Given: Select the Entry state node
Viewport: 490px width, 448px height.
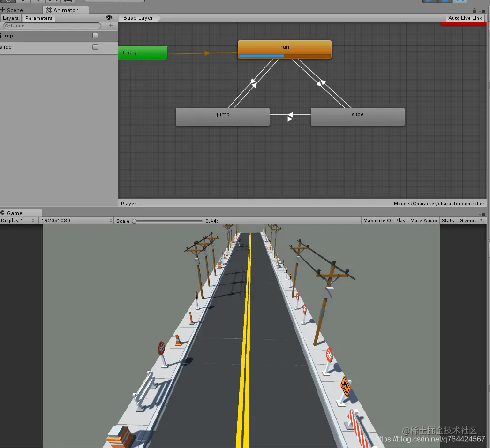Looking at the screenshot, I should tap(143, 52).
